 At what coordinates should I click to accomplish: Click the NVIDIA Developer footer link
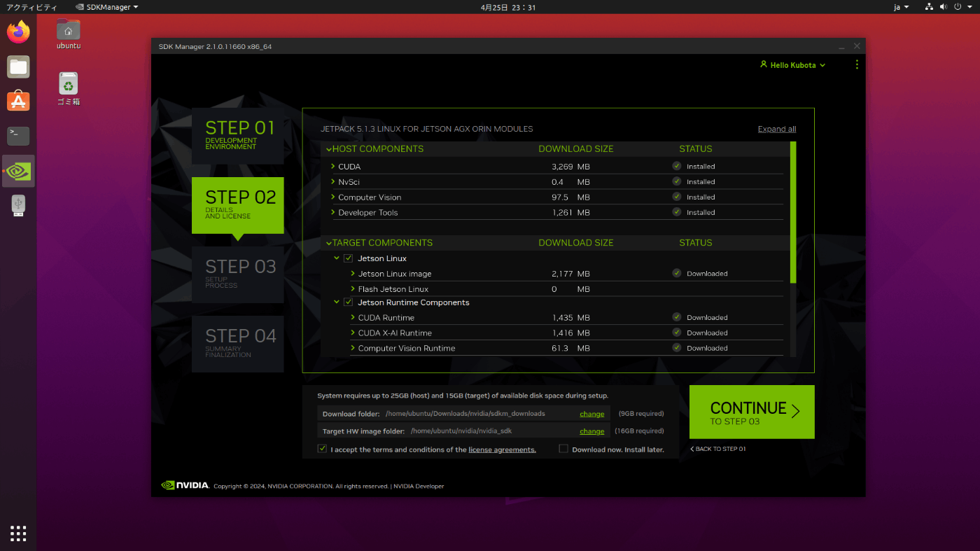[x=419, y=486]
